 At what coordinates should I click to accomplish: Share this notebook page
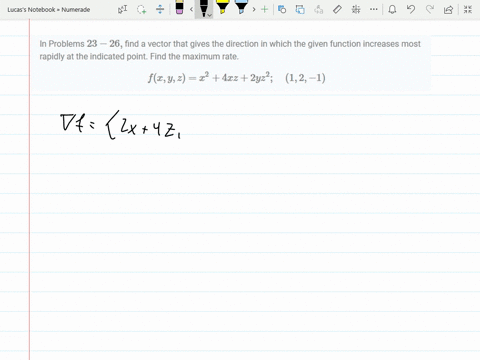(449, 9)
